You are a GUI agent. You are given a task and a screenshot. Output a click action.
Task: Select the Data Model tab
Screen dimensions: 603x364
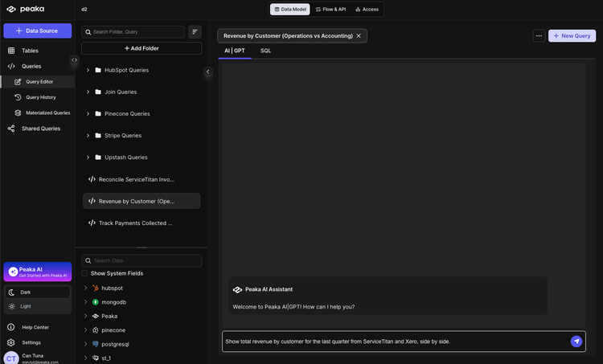[290, 9]
